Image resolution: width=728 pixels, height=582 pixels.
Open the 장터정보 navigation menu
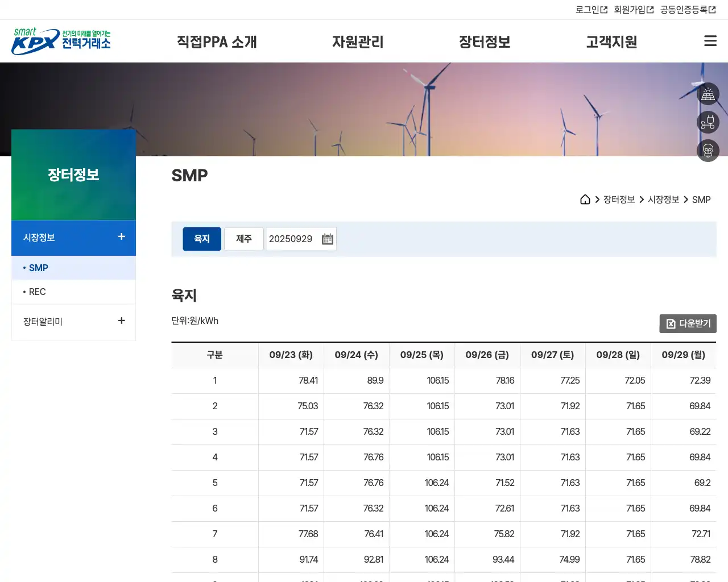[485, 41]
